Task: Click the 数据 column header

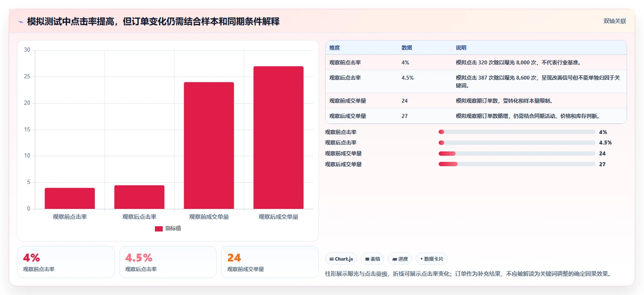Action: pyautogui.click(x=407, y=48)
